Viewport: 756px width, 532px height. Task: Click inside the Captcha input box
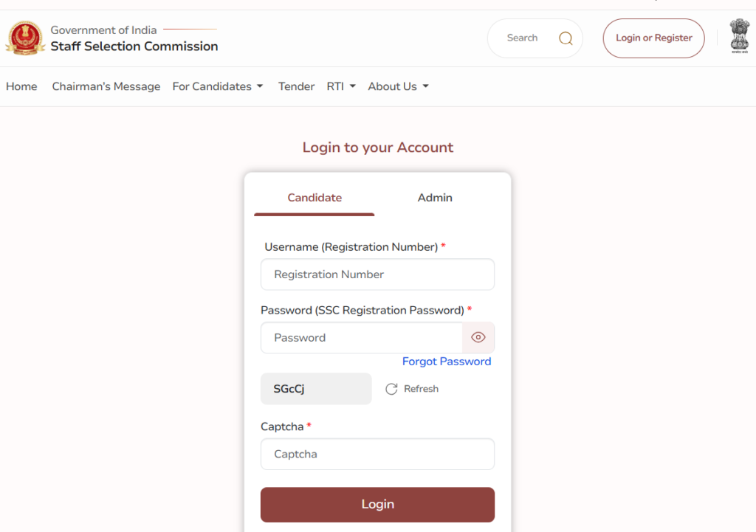(x=377, y=454)
